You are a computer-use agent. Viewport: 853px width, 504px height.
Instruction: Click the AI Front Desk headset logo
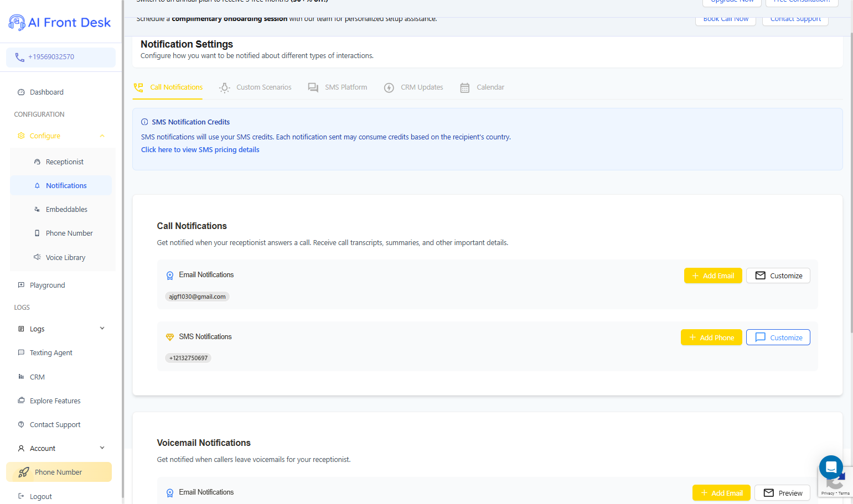coord(17,23)
